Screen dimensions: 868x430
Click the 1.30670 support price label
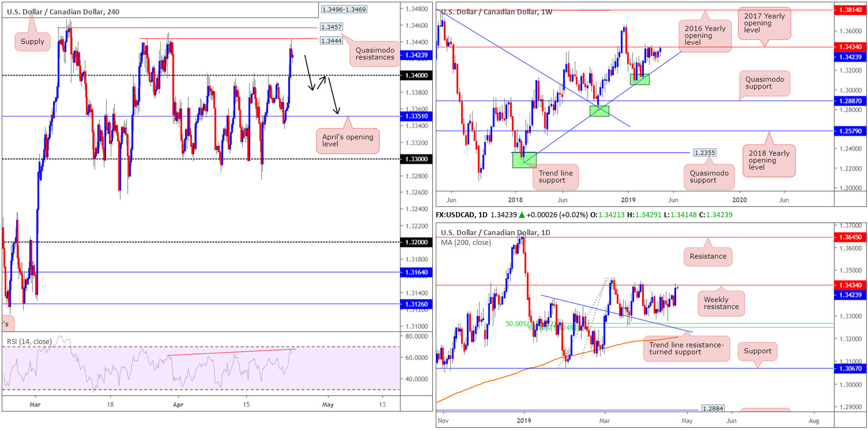click(851, 368)
